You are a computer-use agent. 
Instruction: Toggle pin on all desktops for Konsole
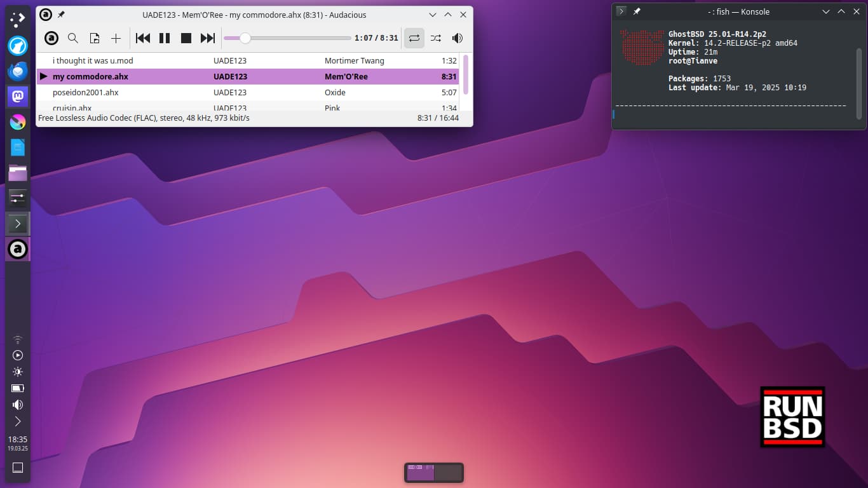(637, 11)
